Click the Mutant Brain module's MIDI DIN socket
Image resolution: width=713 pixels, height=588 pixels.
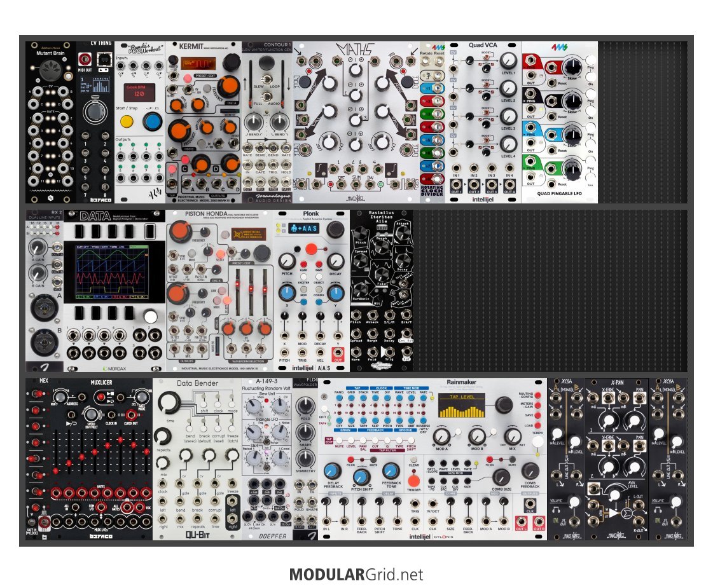pyautogui.click(x=50, y=71)
